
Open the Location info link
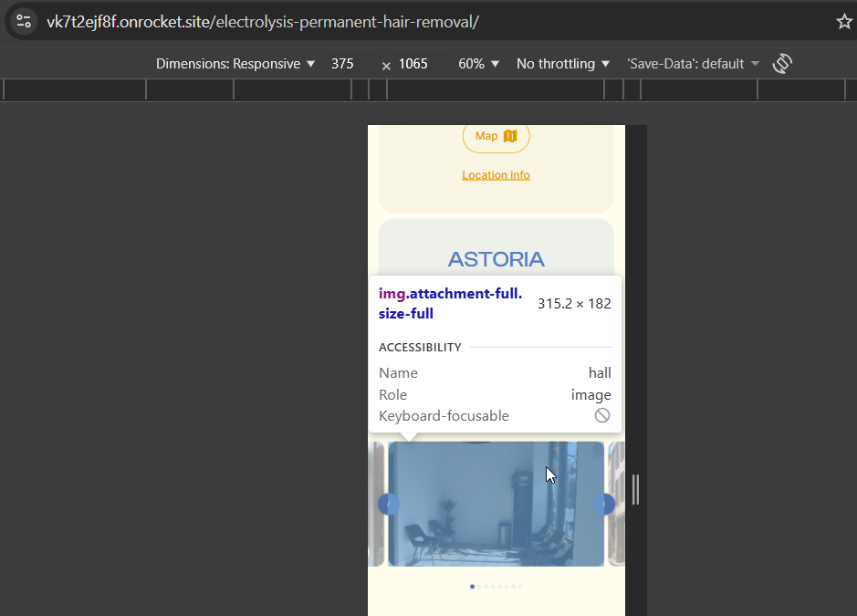pyautogui.click(x=496, y=175)
